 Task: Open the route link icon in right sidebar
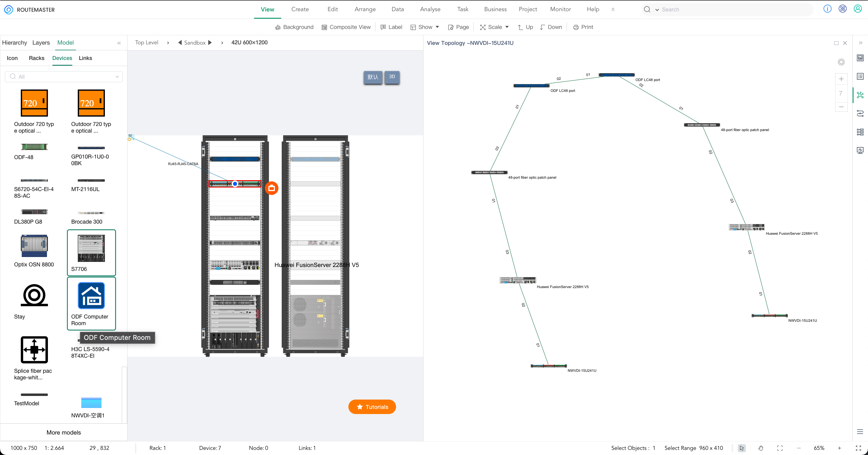(x=860, y=114)
